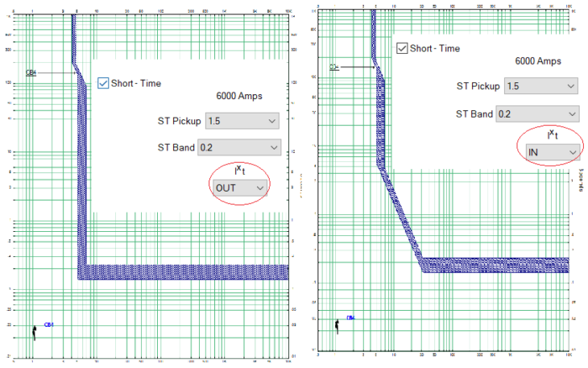Click the 6000 Amps label in right panel

click(x=538, y=61)
